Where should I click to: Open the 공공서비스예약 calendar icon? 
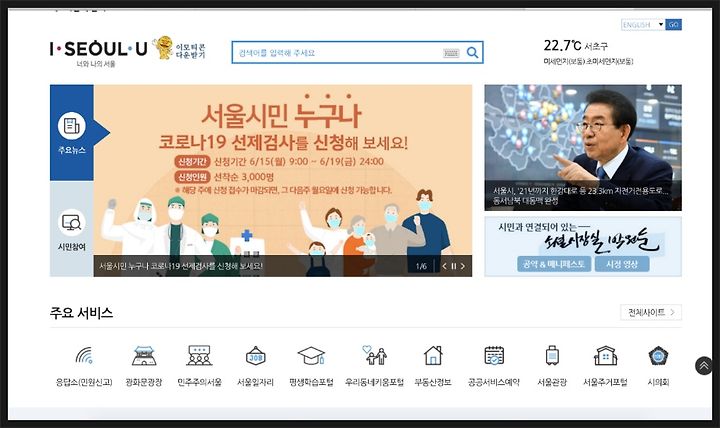[x=494, y=356]
